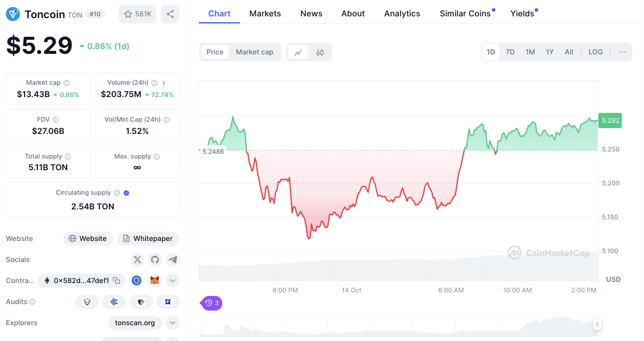Click the $13.43B market cap value
Image resolution: width=644 pixels, height=341 pixels.
[33, 95]
